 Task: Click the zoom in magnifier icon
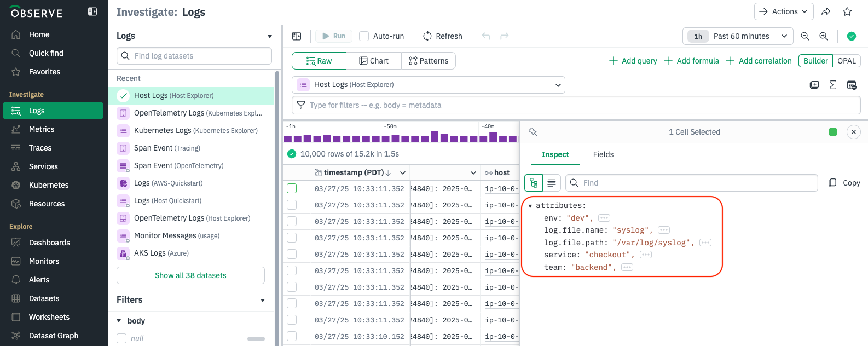point(824,36)
